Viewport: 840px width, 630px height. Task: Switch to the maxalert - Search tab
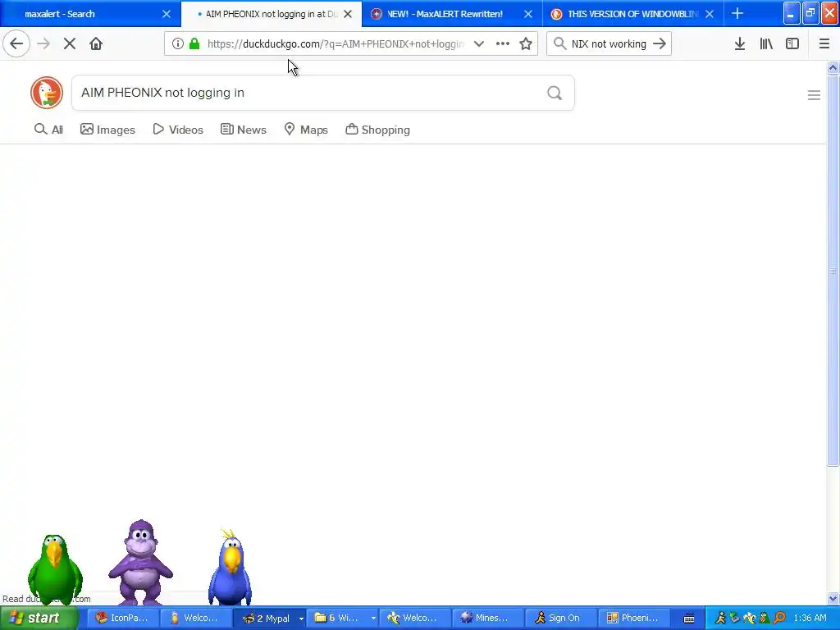point(90,13)
